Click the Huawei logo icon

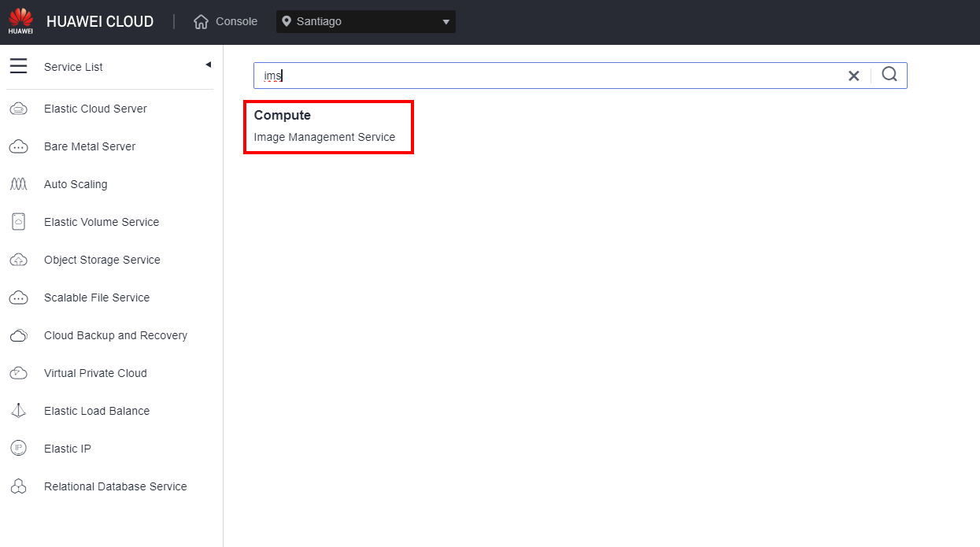pyautogui.click(x=20, y=21)
